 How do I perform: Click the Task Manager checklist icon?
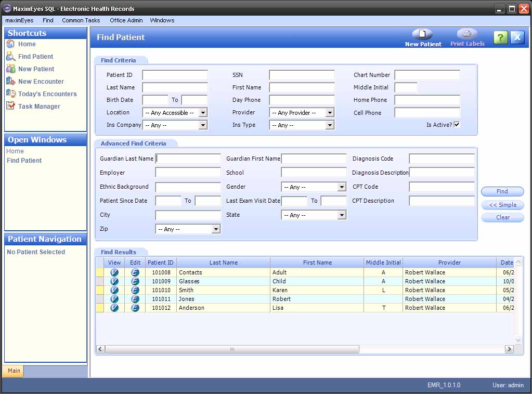click(10, 106)
